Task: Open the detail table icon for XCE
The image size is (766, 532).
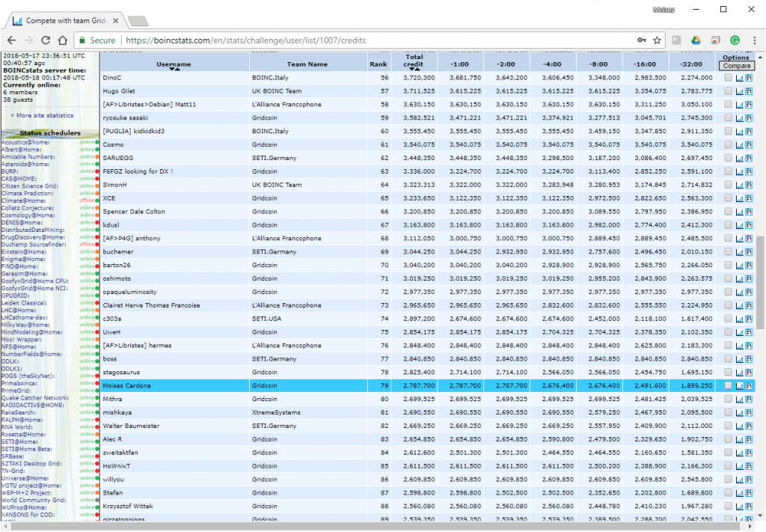Action: point(749,198)
